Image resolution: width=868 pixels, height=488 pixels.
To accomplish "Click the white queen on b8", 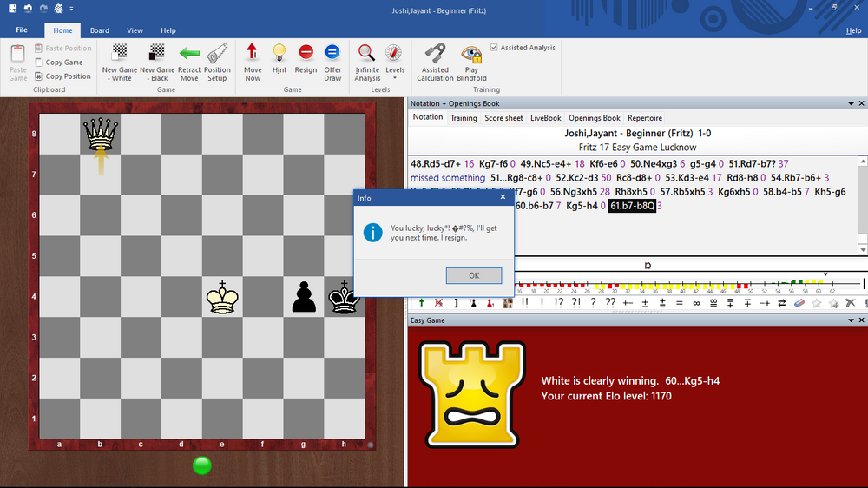I will 100,134.
